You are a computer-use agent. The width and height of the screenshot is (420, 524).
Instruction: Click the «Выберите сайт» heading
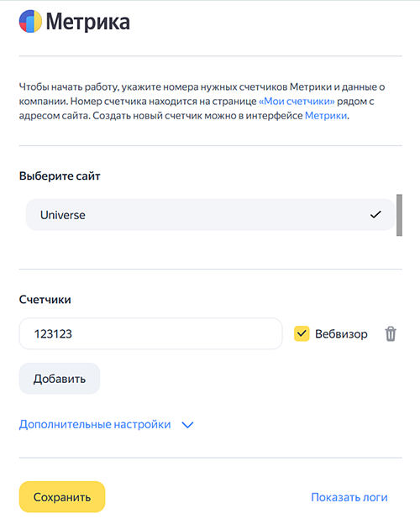60,176
